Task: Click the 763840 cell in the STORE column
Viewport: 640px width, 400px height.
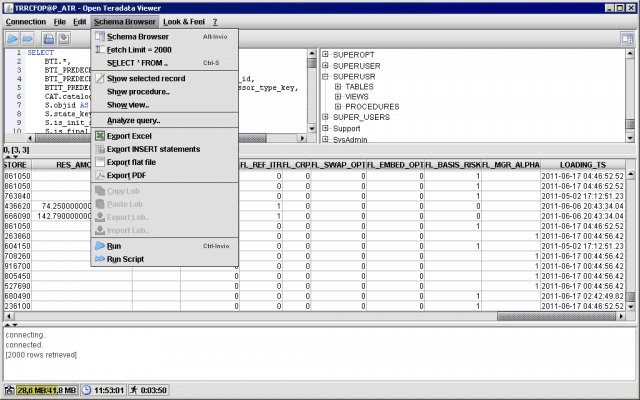Action: tap(18, 196)
